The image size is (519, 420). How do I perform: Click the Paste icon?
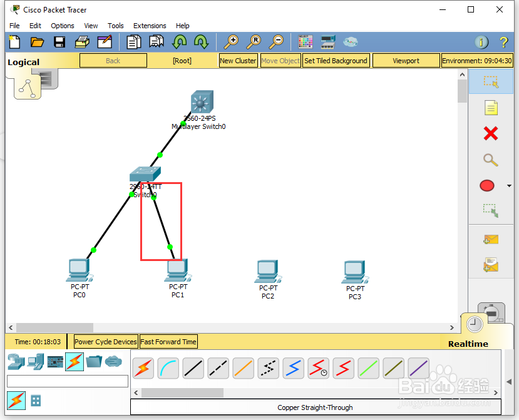(157, 42)
